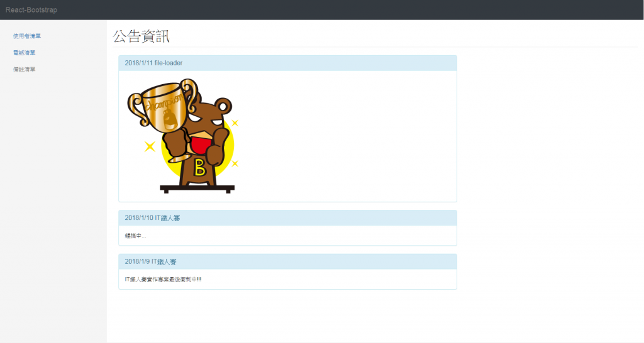644x343 pixels.
Task: Open the 使用者清單 sidebar link
Action: pos(27,36)
